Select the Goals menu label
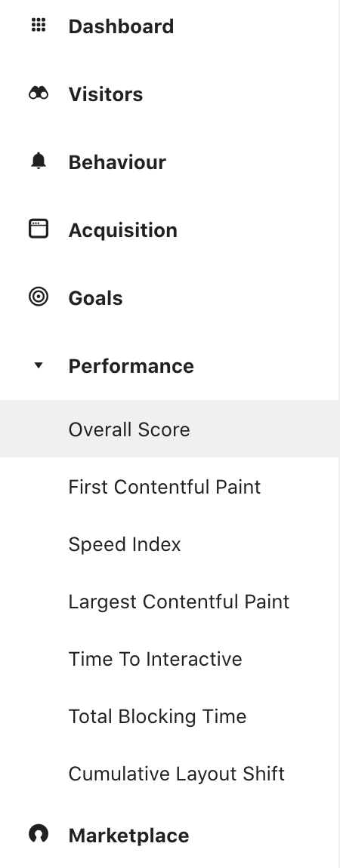 click(96, 298)
